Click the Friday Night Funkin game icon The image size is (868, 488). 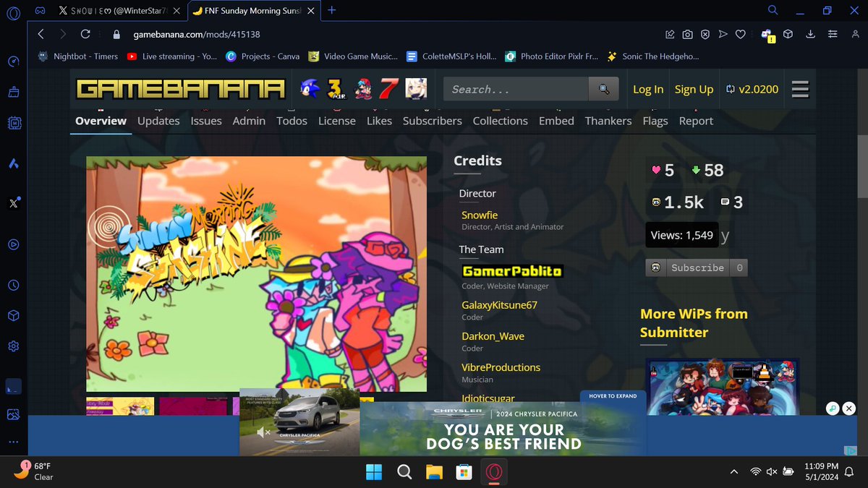click(x=363, y=89)
